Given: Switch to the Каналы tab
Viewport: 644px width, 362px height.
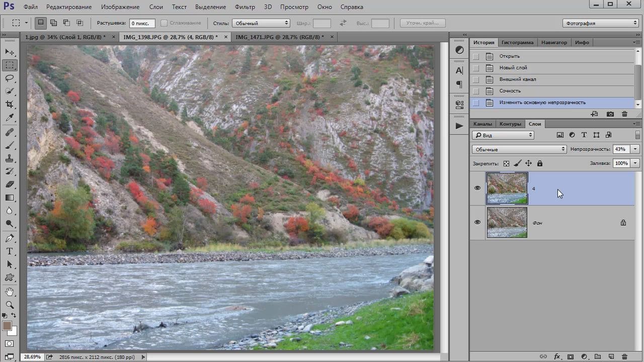Looking at the screenshot, I should click(x=482, y=124).
